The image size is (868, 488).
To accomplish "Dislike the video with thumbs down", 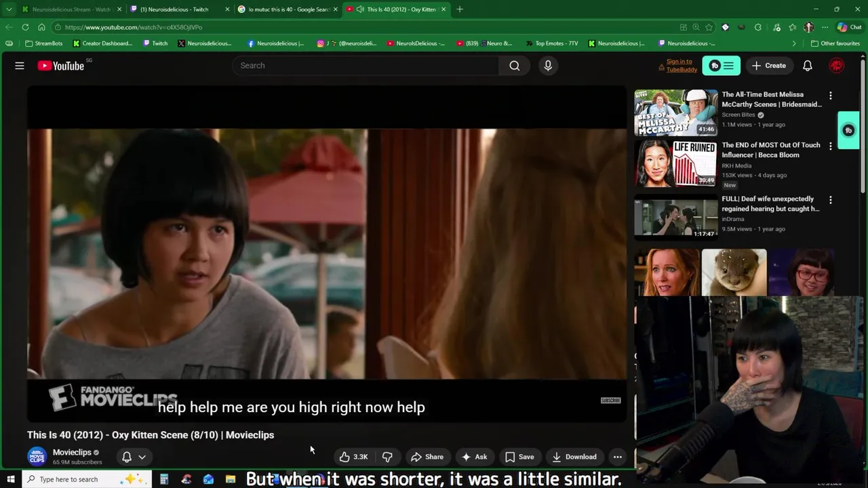I will click(x=387, y=457).
